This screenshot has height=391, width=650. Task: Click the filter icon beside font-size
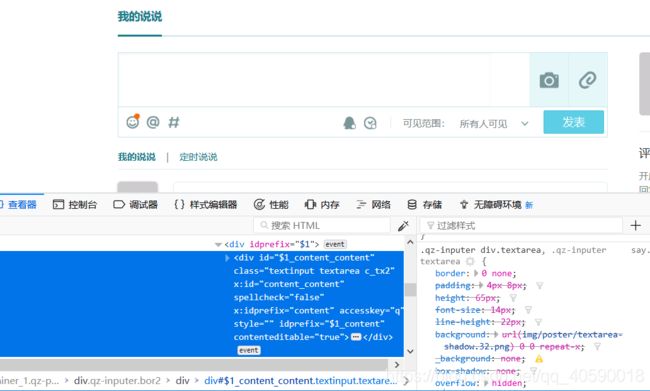[528, 310]
